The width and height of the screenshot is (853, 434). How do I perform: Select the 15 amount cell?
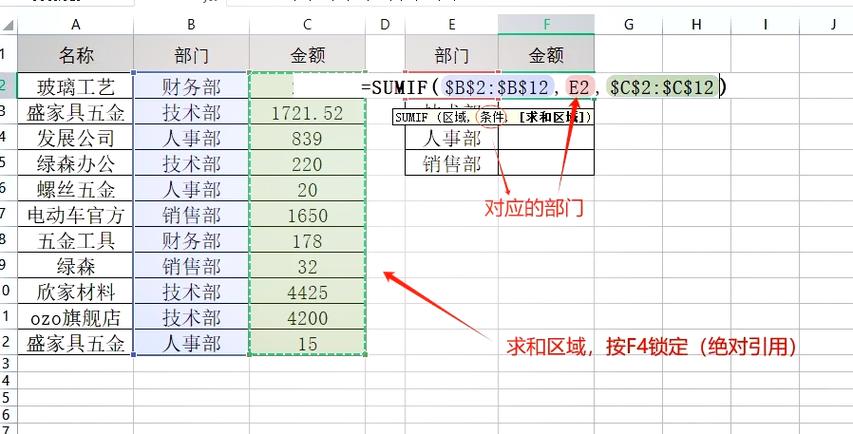307,343
